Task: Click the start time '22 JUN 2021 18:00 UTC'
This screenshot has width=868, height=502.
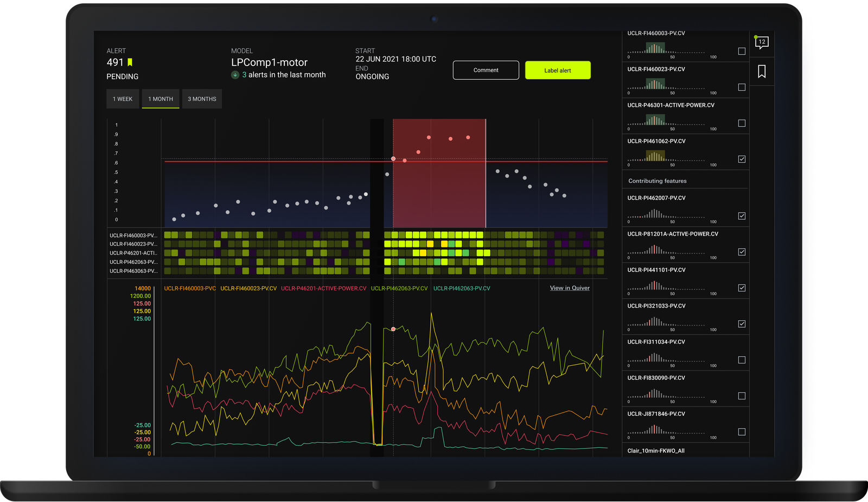Action: tap(396, 59)
